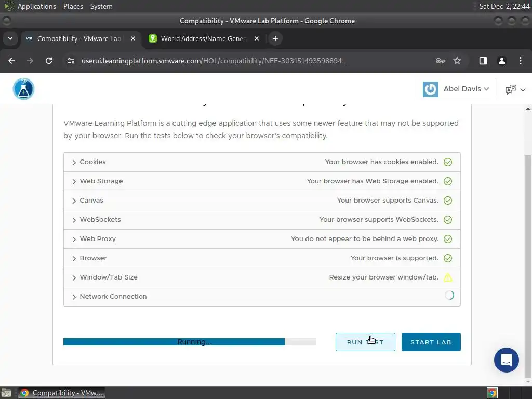Click 'You do not appear to be behind a web proxy.'

[364, 239]
